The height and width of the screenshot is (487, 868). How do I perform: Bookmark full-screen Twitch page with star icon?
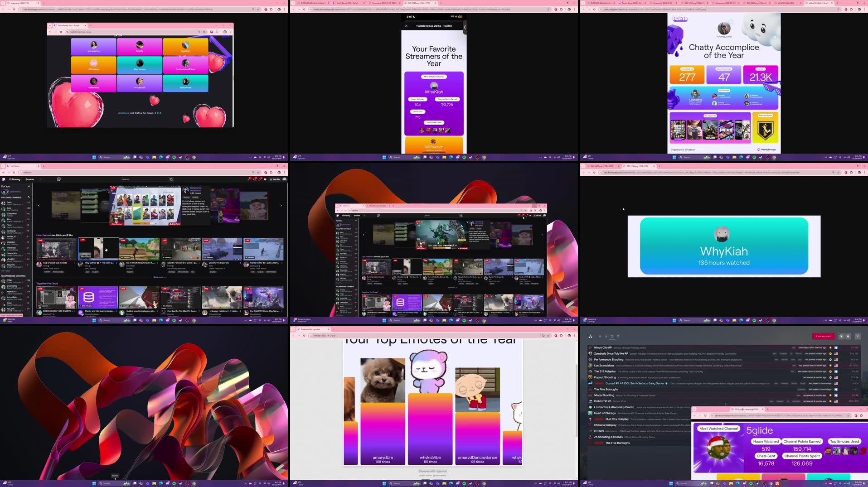tap(258, 172)
